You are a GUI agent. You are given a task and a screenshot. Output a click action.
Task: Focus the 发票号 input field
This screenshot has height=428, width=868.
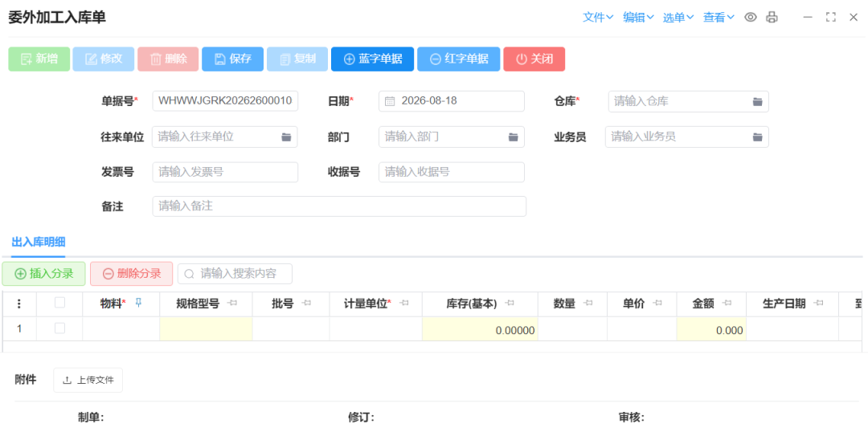(x=225, y=172)
